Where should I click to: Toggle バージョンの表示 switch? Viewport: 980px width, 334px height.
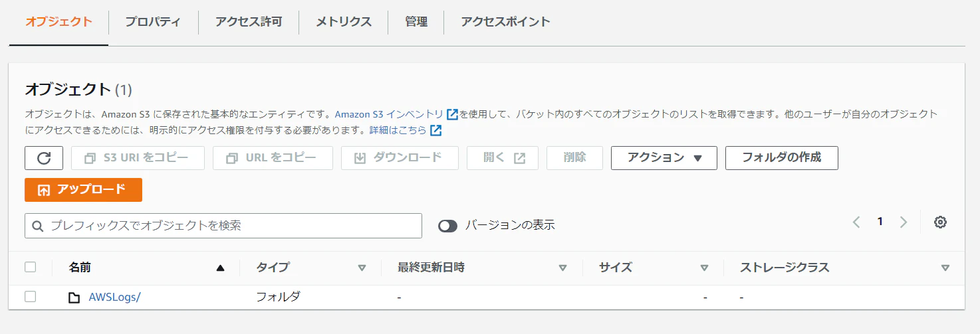click(448, 226)
